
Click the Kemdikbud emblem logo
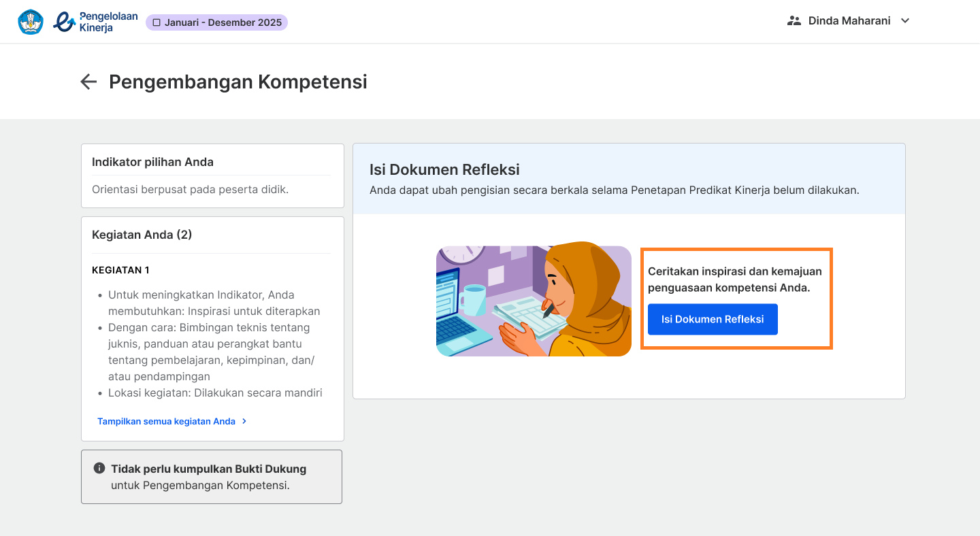[31, 22]
